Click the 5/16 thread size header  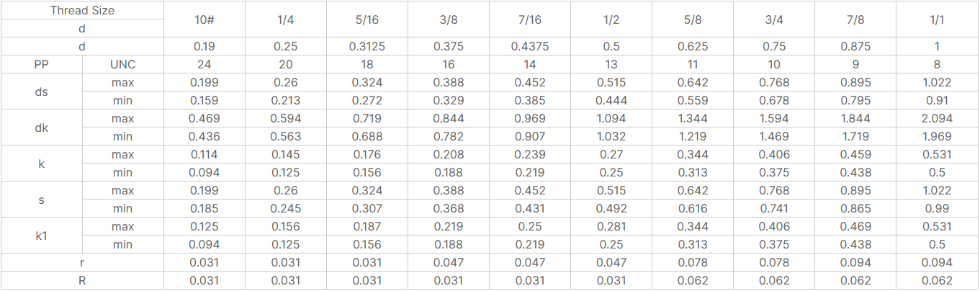(367, 19)
